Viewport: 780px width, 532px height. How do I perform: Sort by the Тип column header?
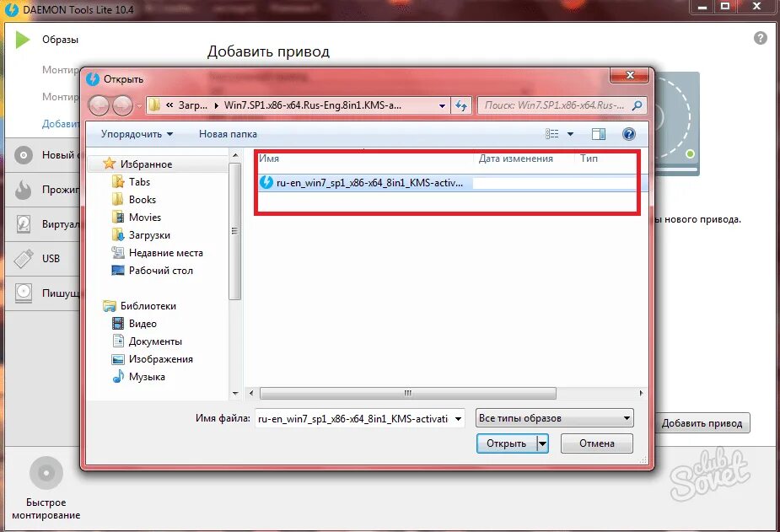(x=589, y=159)
